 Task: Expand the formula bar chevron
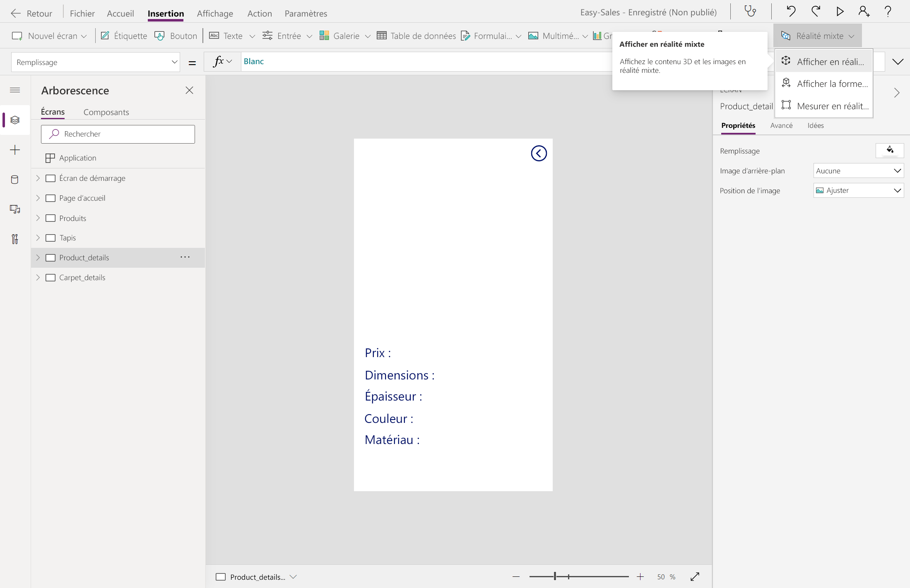[x=898, y=62]
